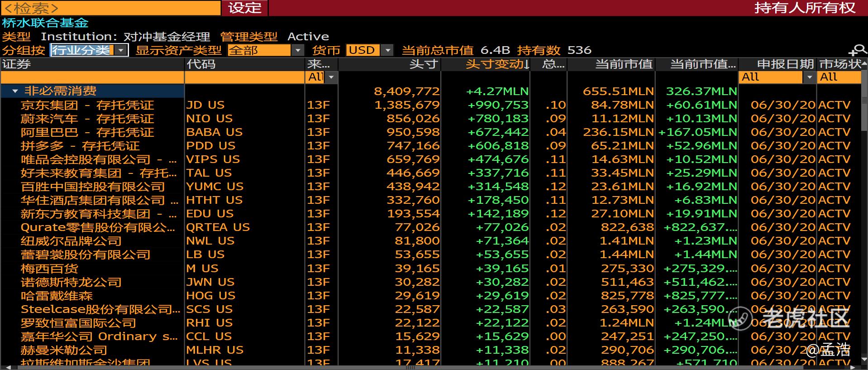Screen dimensions: 868x370
Task: Click the YUMC US ticker code
Action: 215,187
